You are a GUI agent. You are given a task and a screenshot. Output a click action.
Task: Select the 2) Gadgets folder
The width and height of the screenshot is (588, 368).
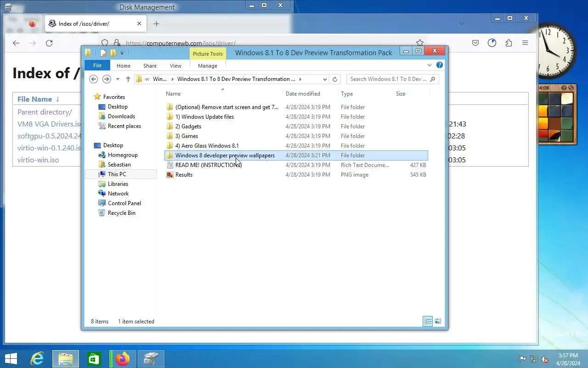pos(296,126)
